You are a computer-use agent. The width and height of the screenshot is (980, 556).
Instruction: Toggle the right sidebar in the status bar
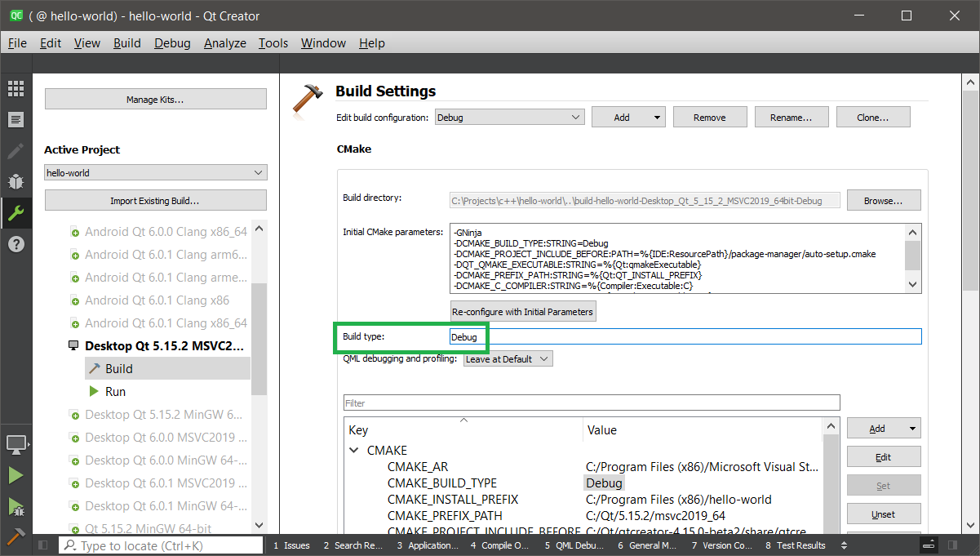click(x=965, y=545)
